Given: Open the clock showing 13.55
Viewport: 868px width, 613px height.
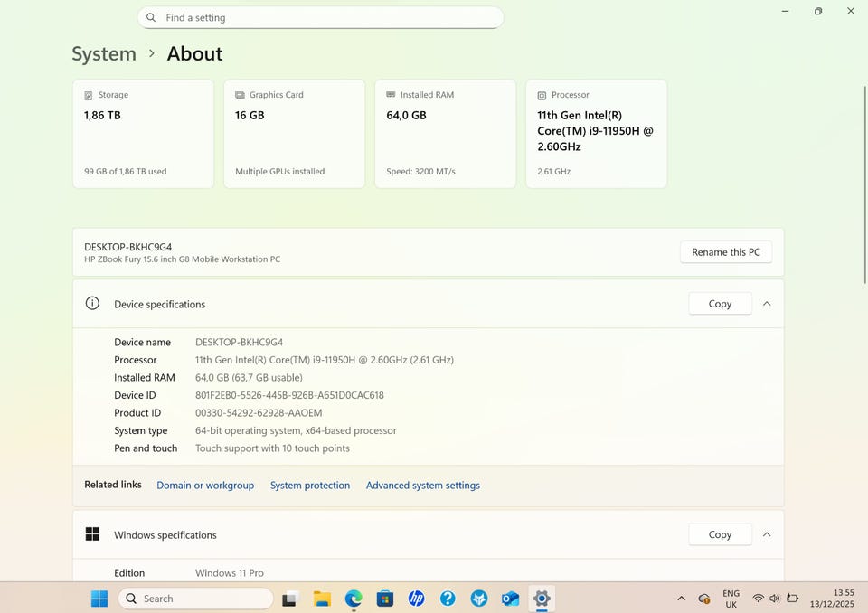Looking at the screenshot, I should pos(832,599).
